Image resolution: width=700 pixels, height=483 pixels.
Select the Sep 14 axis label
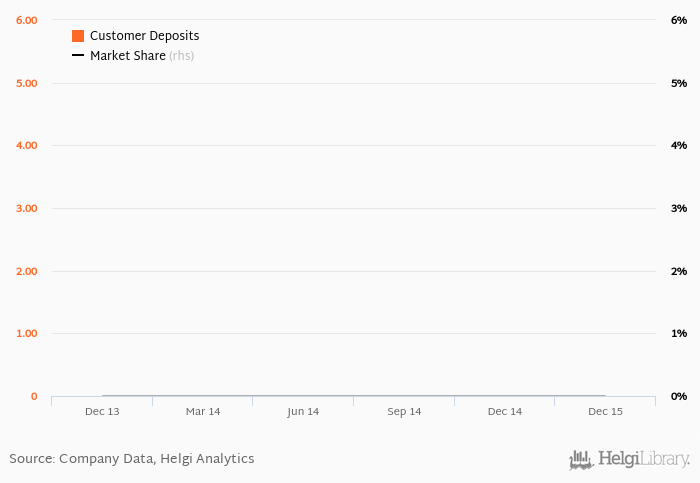point(404,411)
